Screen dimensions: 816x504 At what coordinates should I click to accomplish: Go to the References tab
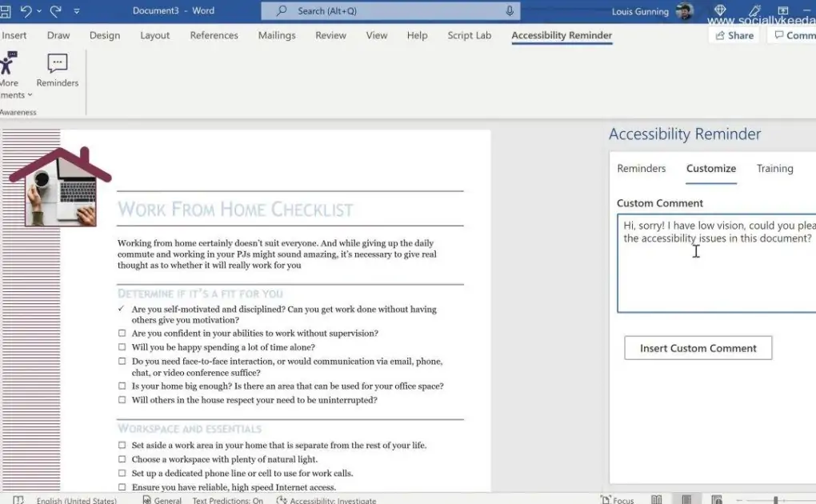(214, 35)
